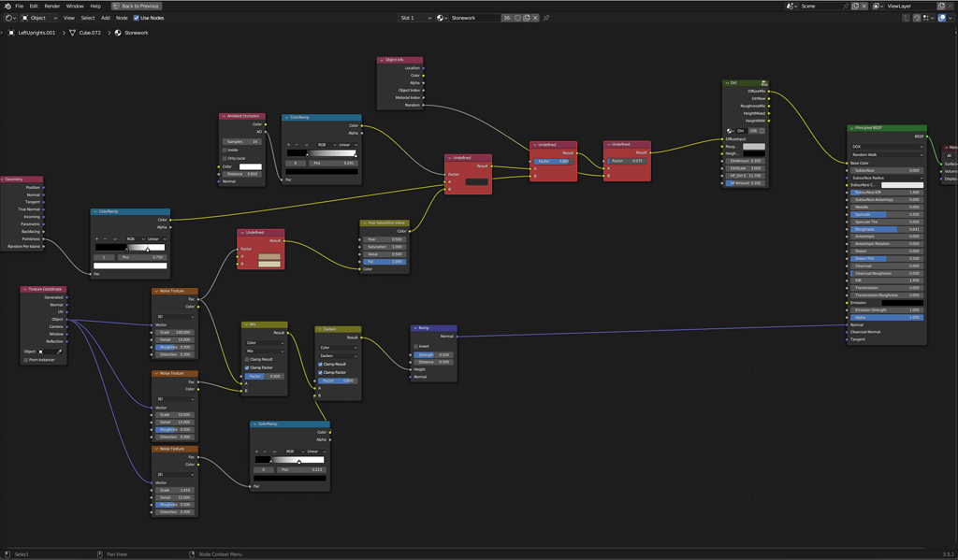The image size is (958, 560).
Task: Click the overlay toggle icon top right
Action: (x=941, y=17)
